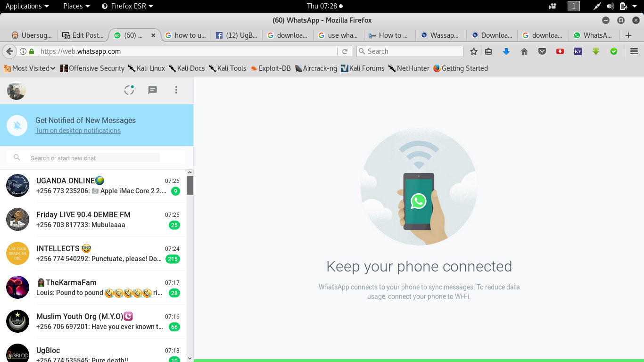Open WhatsApp three-dot menu
The image size is (644, 362).
pos(176,90)
